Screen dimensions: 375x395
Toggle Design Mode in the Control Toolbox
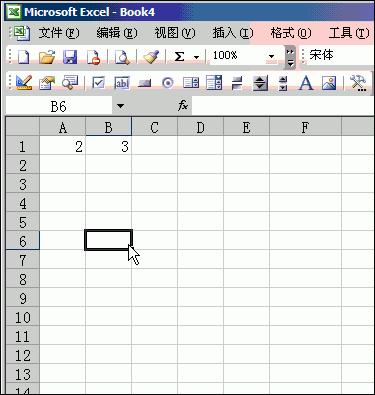point(24,82)
